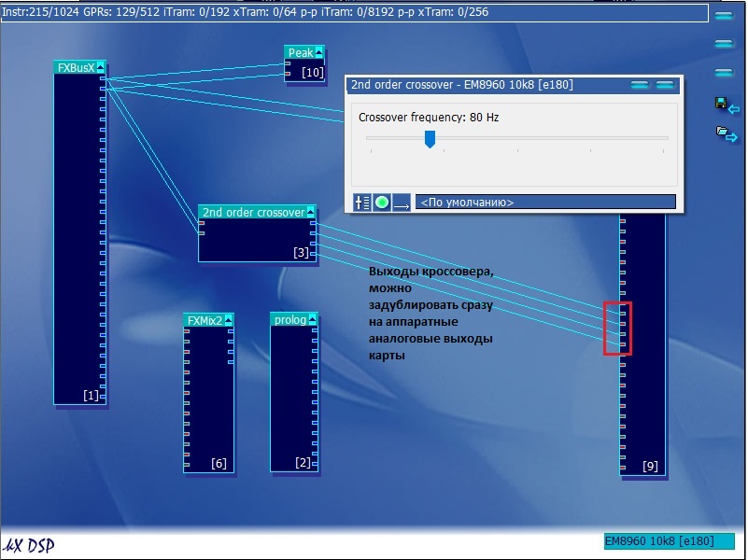Click the first output pin of FXBusX

(x=103, y=78)
